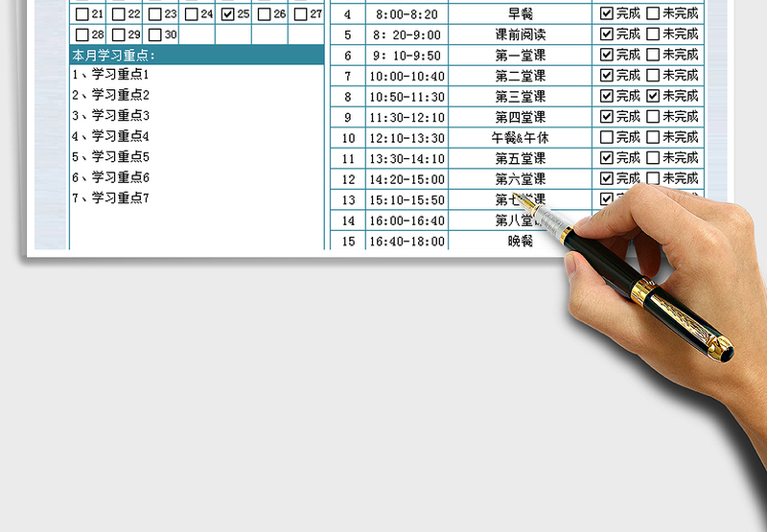This screenshot has width=767, height=532.
Task: Check the day 30 checkbox
Action: click(154, 35)
